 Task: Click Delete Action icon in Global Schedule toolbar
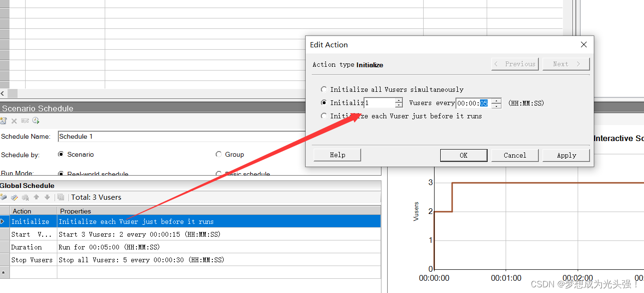(26, 197)
